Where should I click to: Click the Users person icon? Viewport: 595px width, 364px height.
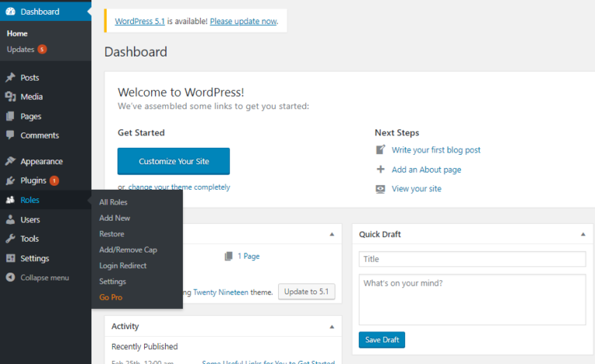(10, 219)
